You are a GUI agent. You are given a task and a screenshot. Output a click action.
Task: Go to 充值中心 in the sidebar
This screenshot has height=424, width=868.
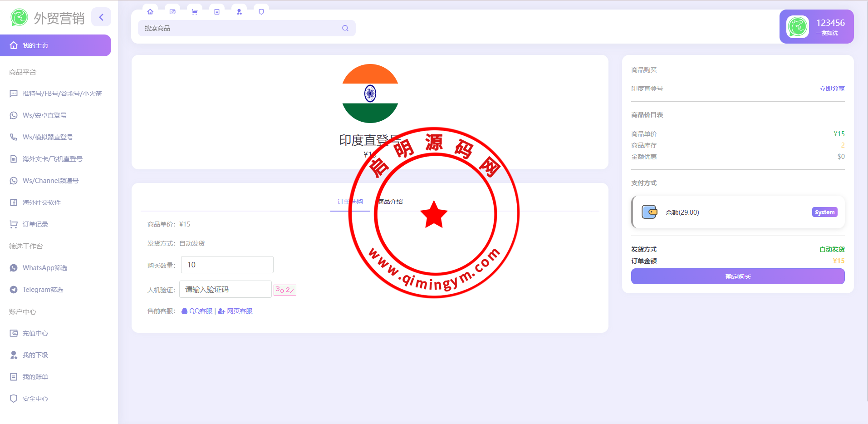[35, 333]
